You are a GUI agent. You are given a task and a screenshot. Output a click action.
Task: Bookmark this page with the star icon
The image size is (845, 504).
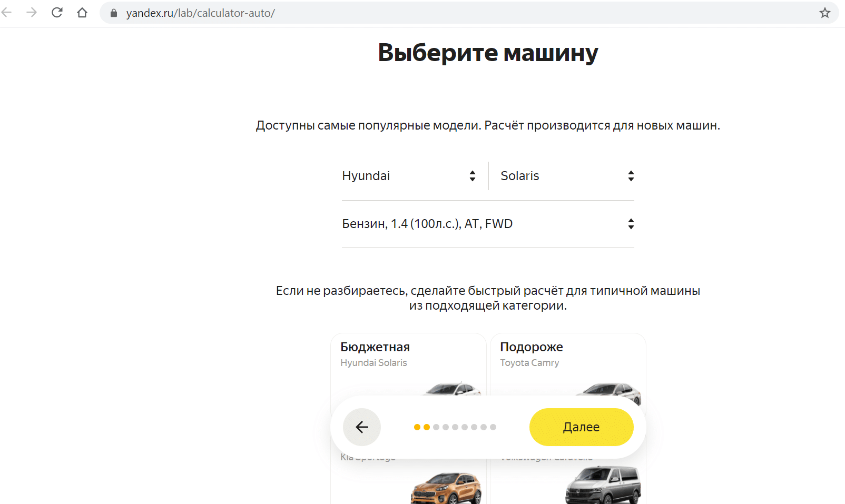(825, 13)
